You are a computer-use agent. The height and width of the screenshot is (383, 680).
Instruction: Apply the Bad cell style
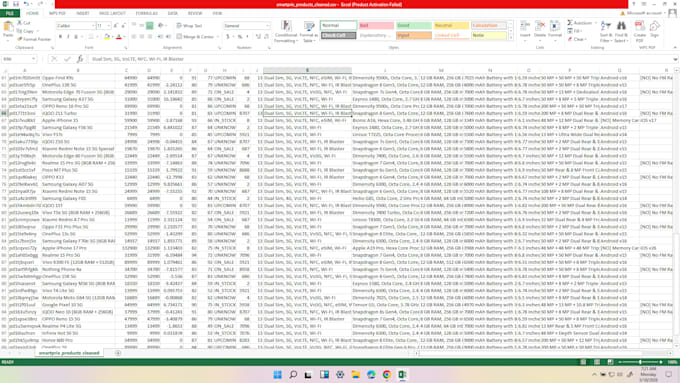tap(376, 26)
